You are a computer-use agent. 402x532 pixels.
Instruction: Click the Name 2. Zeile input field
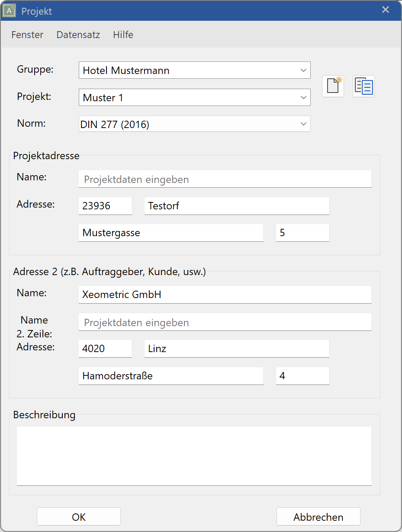(225, 322)
